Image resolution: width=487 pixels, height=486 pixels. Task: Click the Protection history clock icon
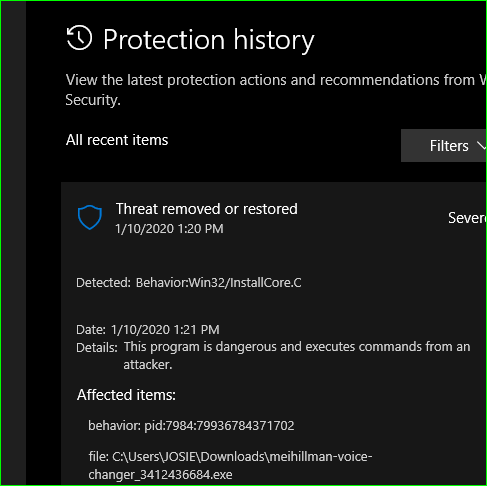click(79, 38)
